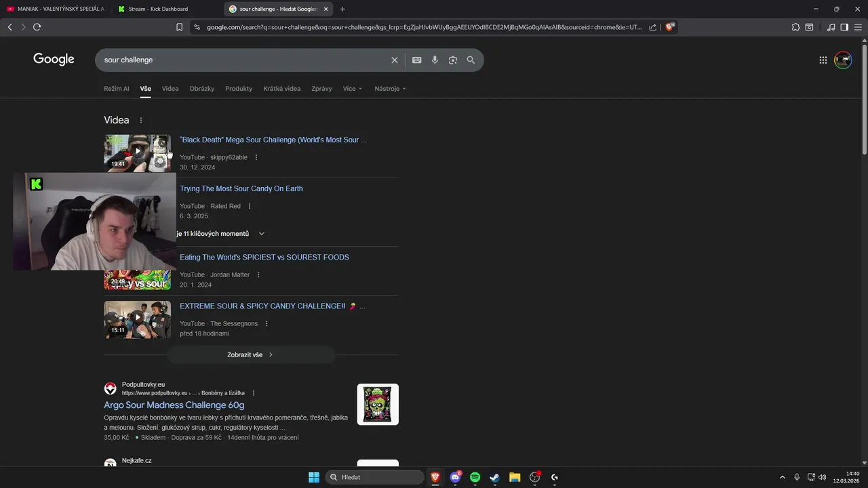The height and width of the screenshot is (488, 868).
Task: Click the taskbar Hledat search box
Action: tap(374, 477)
